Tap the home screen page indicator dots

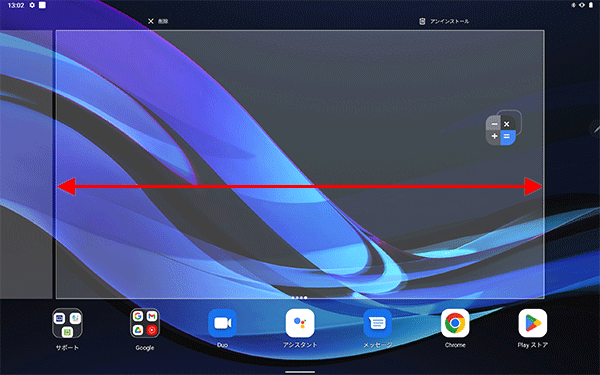(299, 297)
